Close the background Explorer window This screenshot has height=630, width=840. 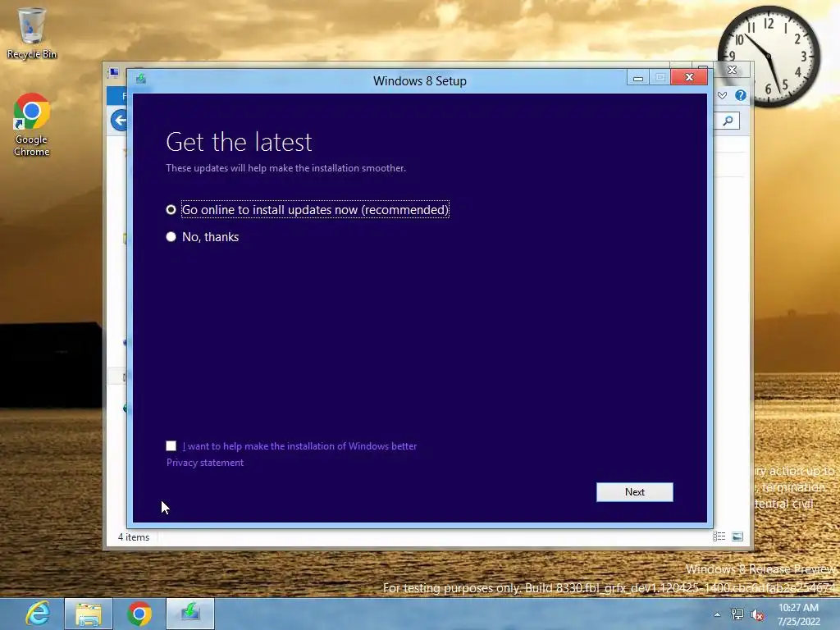click(733, 70)
